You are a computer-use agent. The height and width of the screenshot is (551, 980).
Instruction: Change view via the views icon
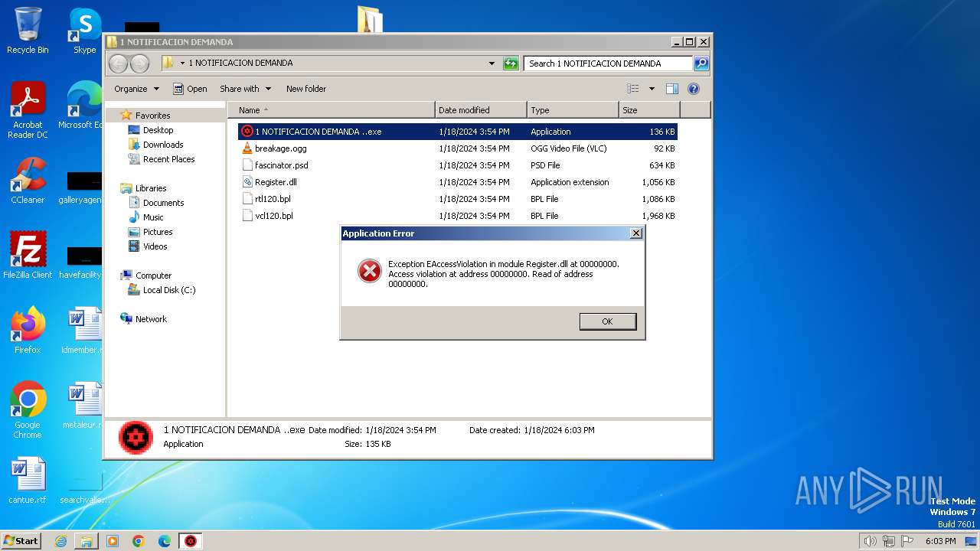click(x=633, y=89)
